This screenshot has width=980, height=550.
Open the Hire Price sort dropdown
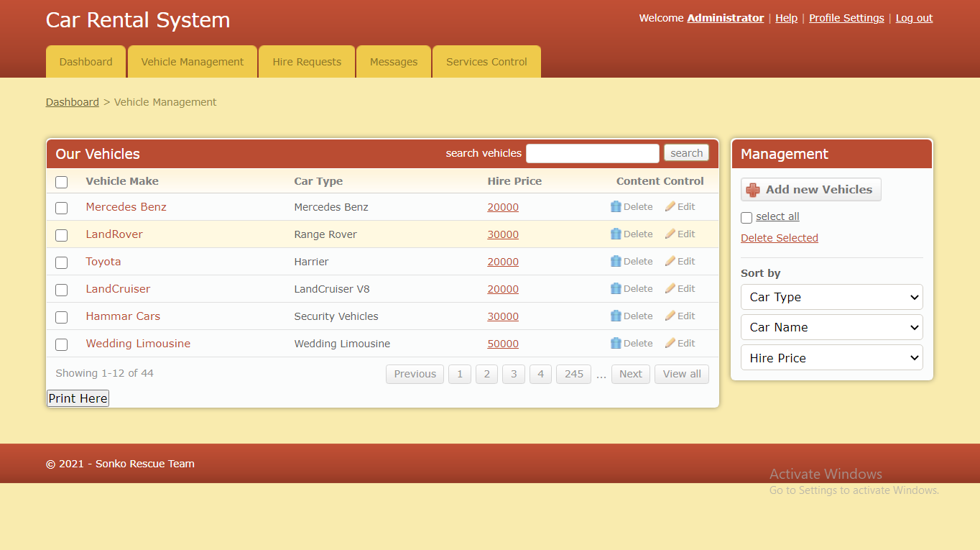click(x=831, y=357)
